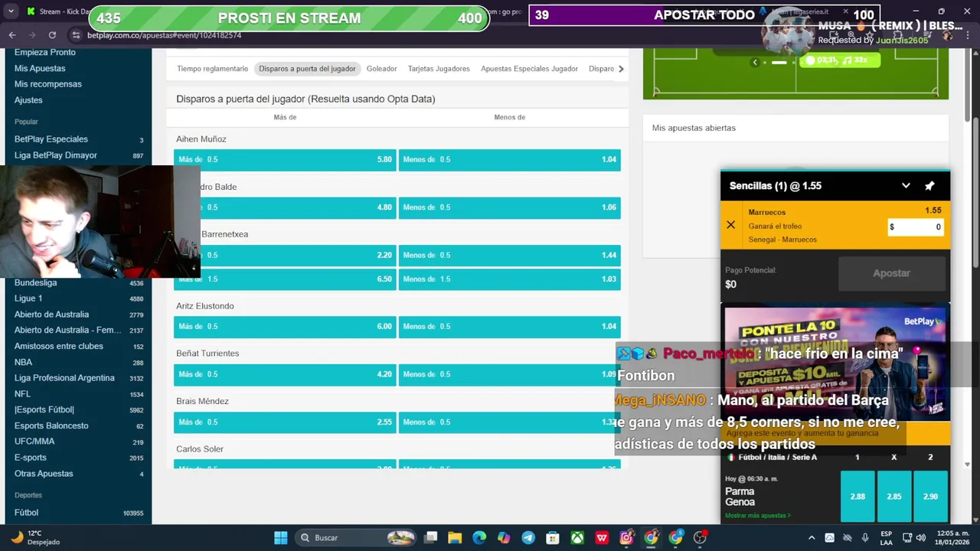Viewport: 980px width, 551px height.
Task: Bet Parma win at 2.88
Action: tap(857, 496)
